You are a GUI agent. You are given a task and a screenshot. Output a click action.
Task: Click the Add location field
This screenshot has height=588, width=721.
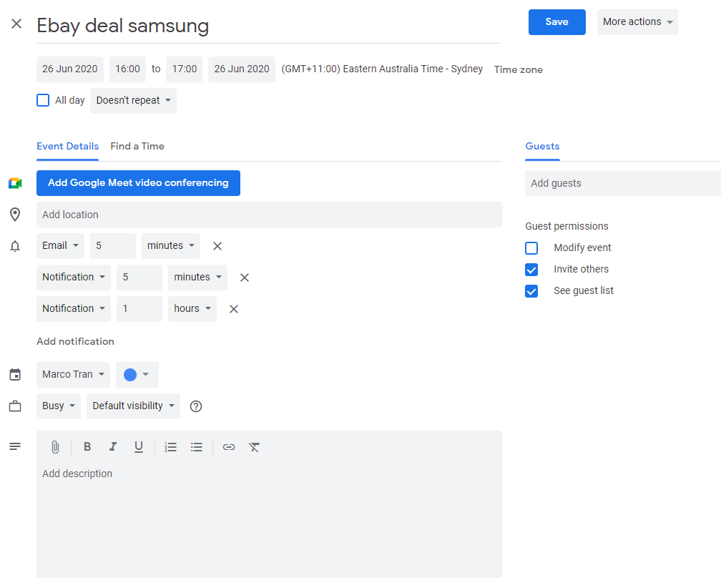269,215
